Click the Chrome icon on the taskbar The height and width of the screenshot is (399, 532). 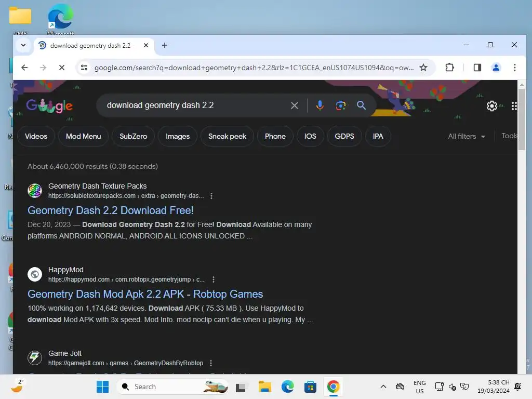tap(333, 387)
